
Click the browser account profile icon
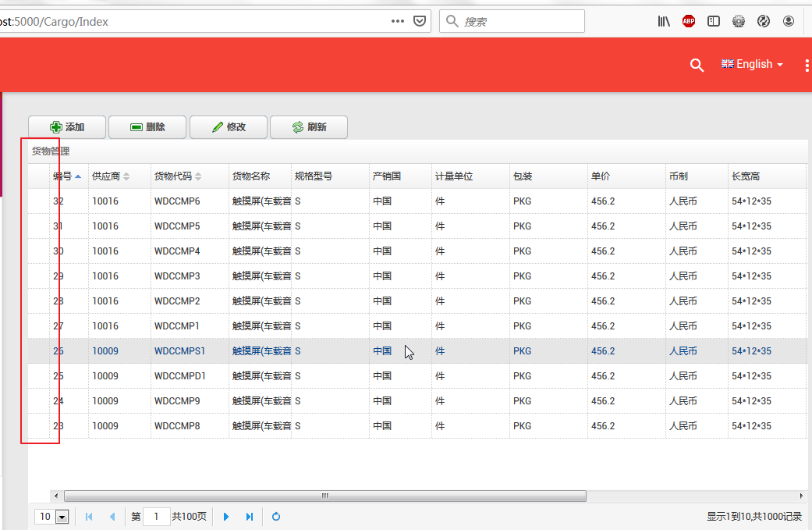pos(789,21)
